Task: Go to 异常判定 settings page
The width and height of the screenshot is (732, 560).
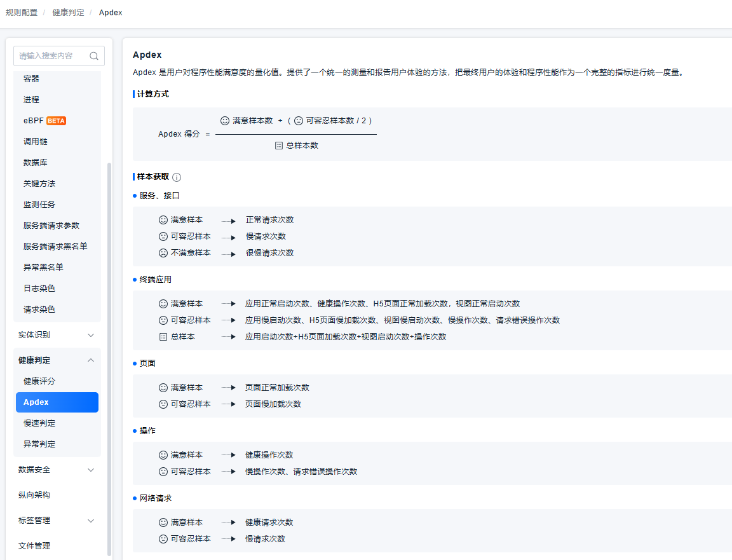Action: (39, 444)
